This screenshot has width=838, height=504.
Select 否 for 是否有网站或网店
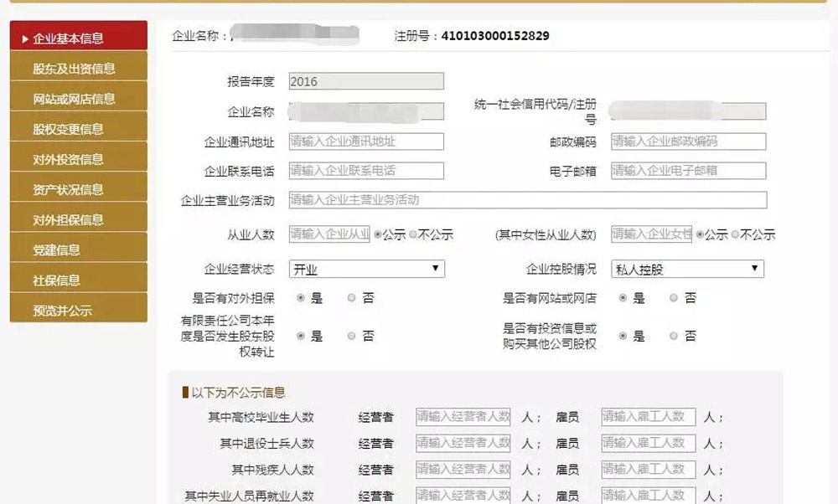tap(674, 298)
